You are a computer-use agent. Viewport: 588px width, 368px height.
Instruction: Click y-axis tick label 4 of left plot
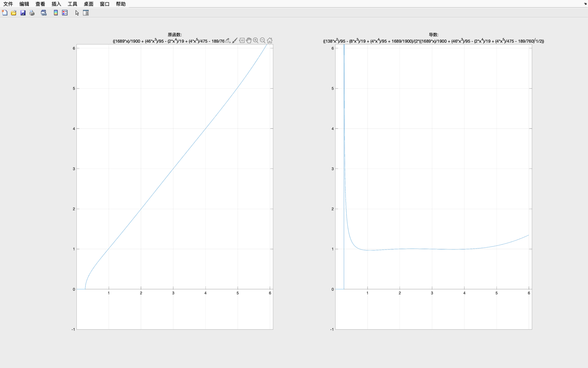(x=74, y=129)
